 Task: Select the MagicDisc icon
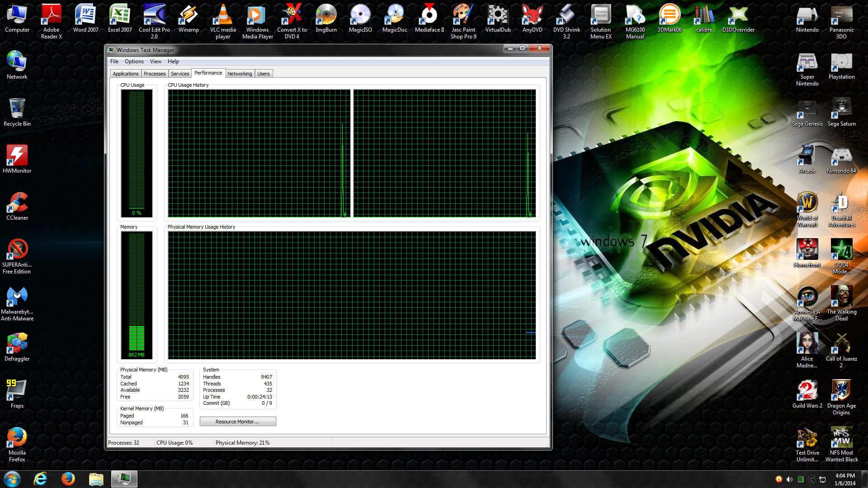point(395,19)
